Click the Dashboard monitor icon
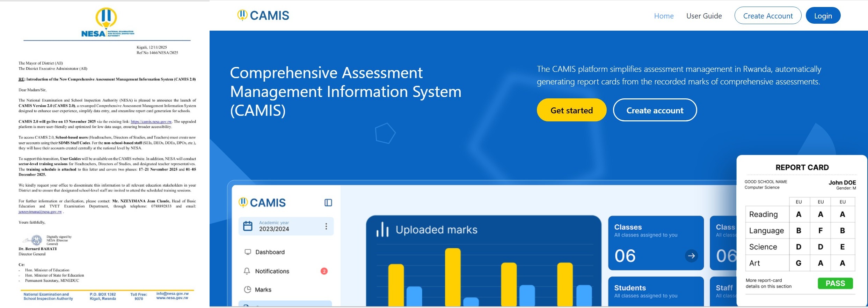Viewport: 868px width, 308px height. coord(248,252)
